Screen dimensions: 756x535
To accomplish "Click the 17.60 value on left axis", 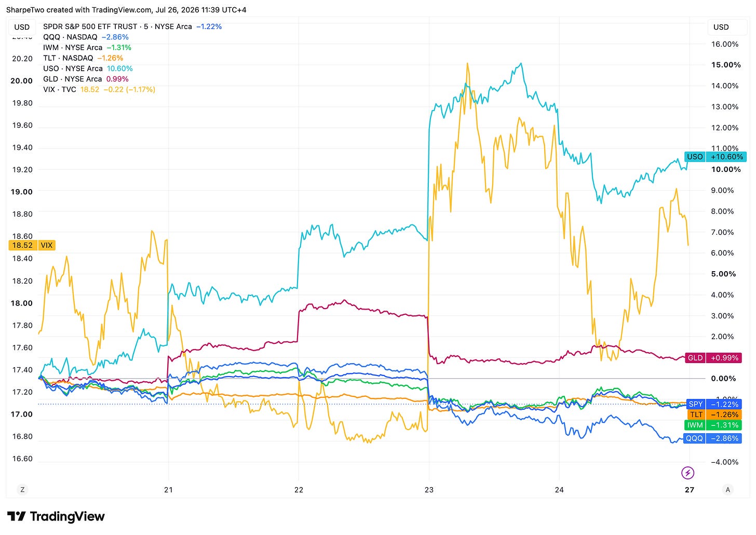I will pos(22,347).
